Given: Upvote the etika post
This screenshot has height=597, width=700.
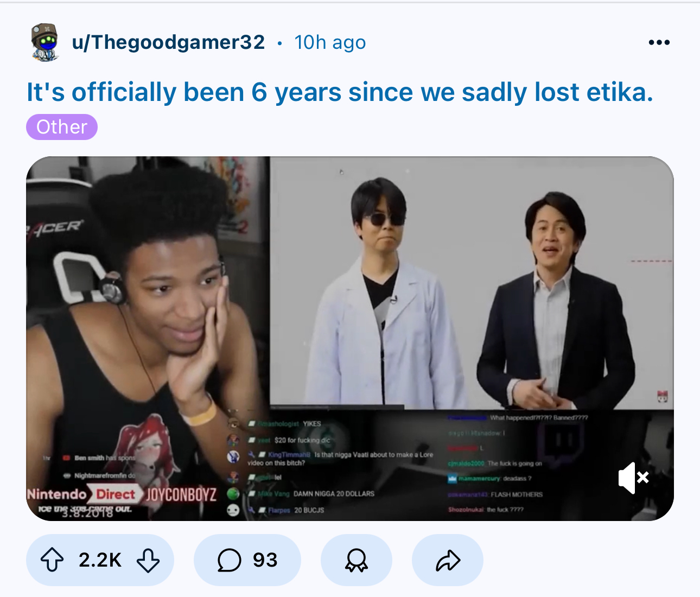Looking at the screenshot, I should click(x=52, y=560).
